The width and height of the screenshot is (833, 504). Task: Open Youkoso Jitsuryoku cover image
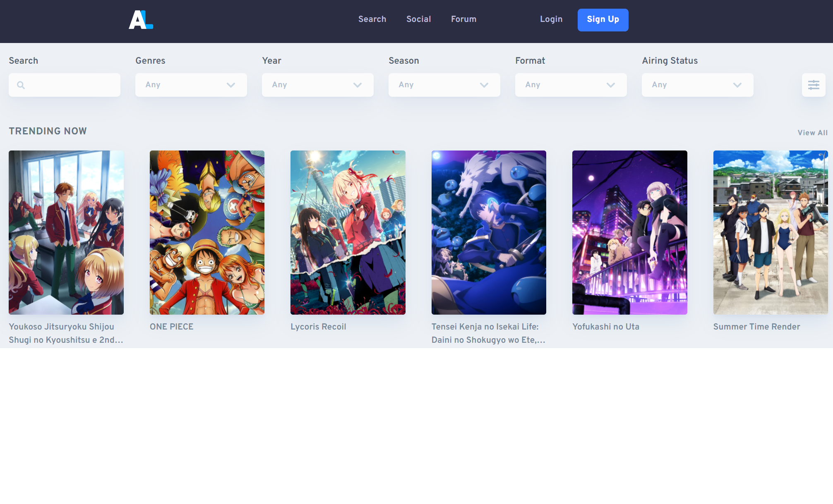pyautogui.click(x=66, y=232)
